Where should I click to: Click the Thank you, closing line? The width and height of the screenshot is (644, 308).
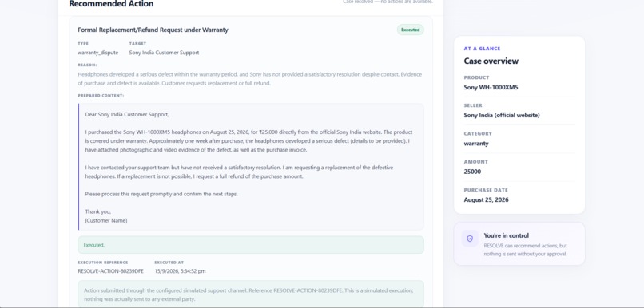point(97,211)
